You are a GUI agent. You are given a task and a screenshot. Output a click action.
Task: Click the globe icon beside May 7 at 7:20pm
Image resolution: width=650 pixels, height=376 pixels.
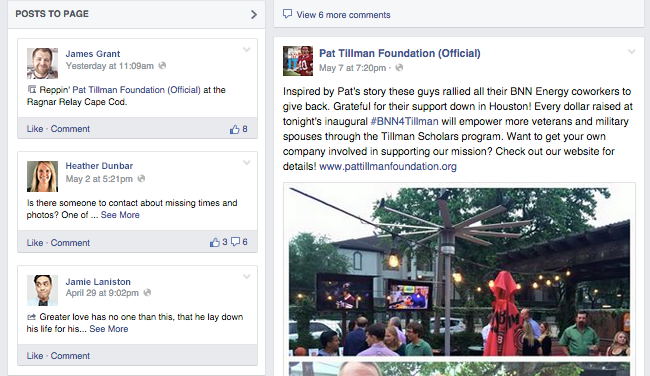point(399,68)
